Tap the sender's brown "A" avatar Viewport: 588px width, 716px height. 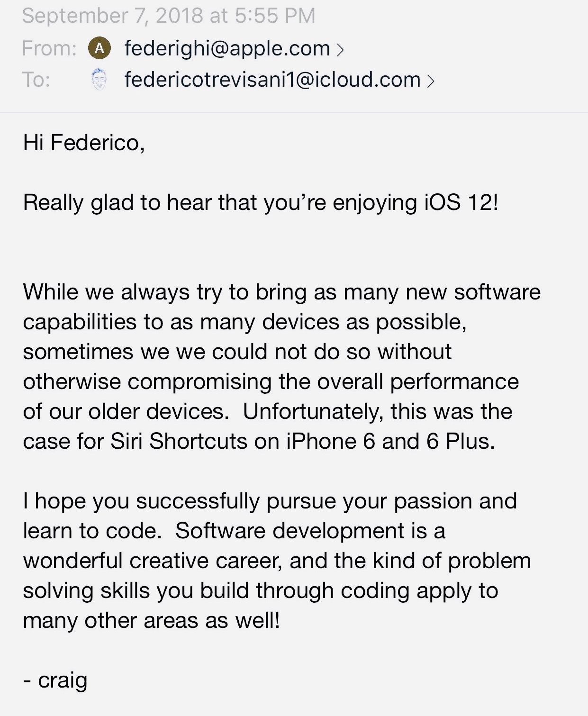coord(100,48)
